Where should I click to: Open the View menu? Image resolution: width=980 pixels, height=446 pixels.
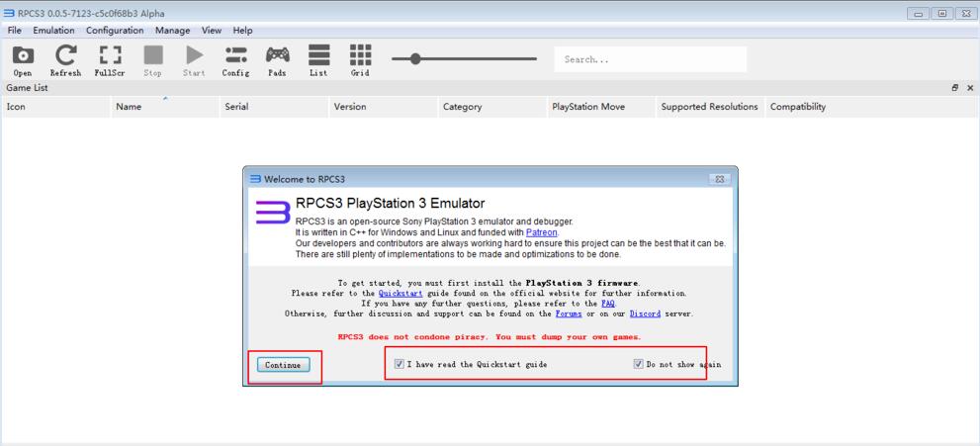(x=212, y=30)
